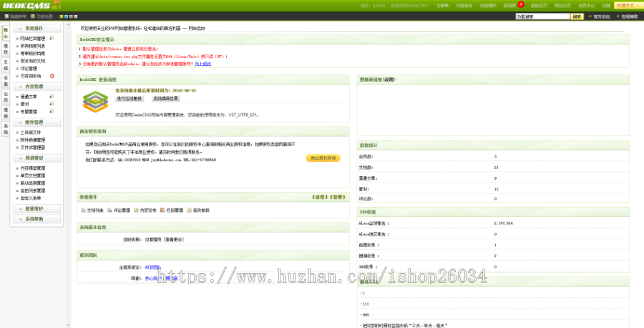Click the yellow 商业授权查询 button
The width and height of the screenshot is (644, 328).
[321, 158]
